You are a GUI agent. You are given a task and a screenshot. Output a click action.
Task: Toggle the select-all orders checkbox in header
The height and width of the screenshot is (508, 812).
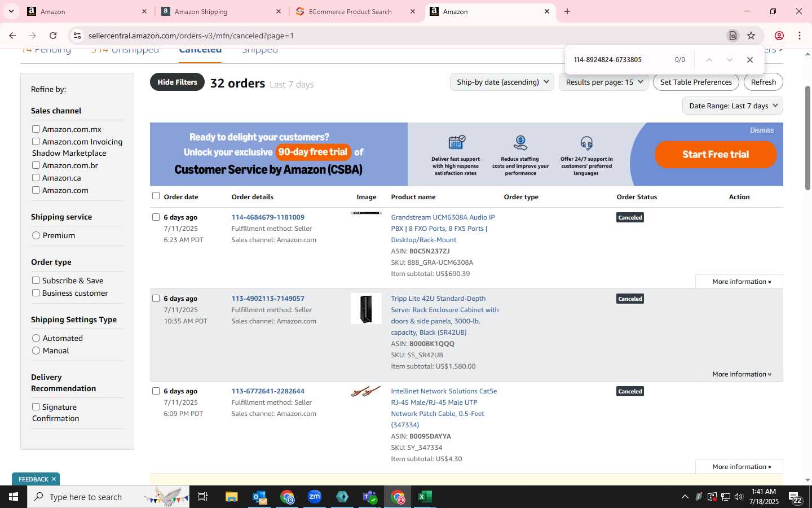coord(156,196)
